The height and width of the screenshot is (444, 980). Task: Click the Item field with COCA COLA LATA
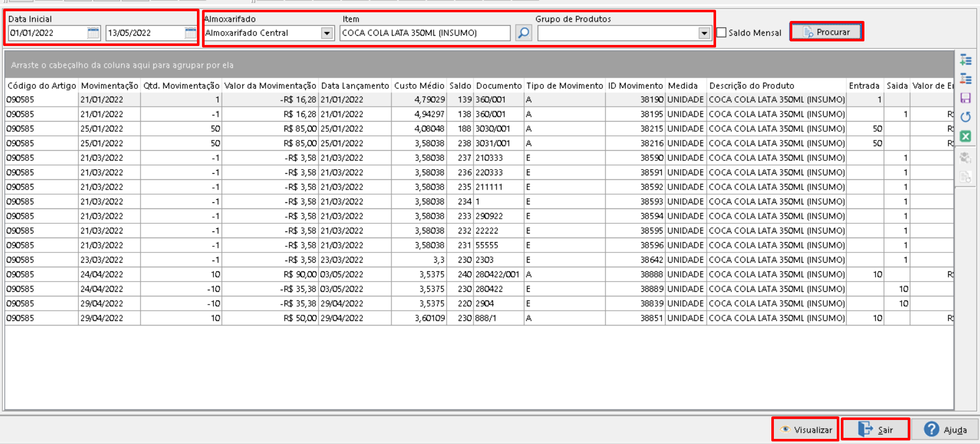[x=425, y=33]
